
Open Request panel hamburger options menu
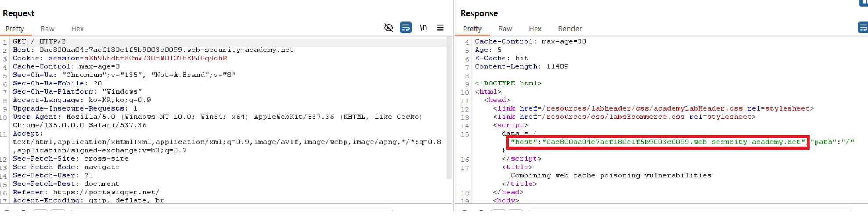click(x=440, y=28)
